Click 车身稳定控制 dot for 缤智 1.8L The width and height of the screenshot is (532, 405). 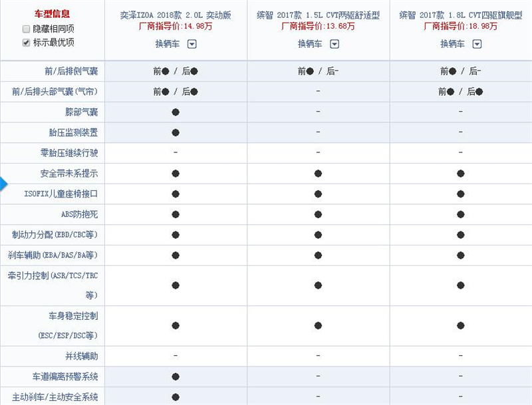tap(460, 326)
